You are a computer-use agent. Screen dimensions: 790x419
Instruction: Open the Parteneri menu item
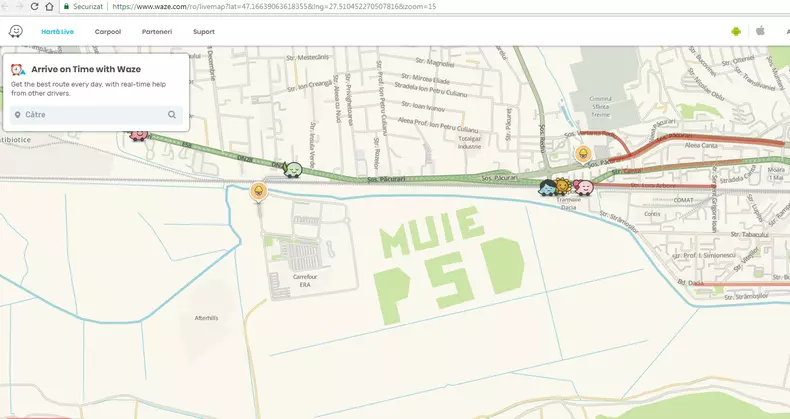click(157, 32)
